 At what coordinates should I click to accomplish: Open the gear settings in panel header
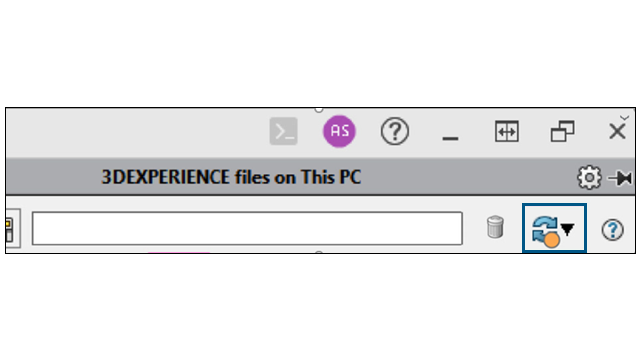(589, 178)
